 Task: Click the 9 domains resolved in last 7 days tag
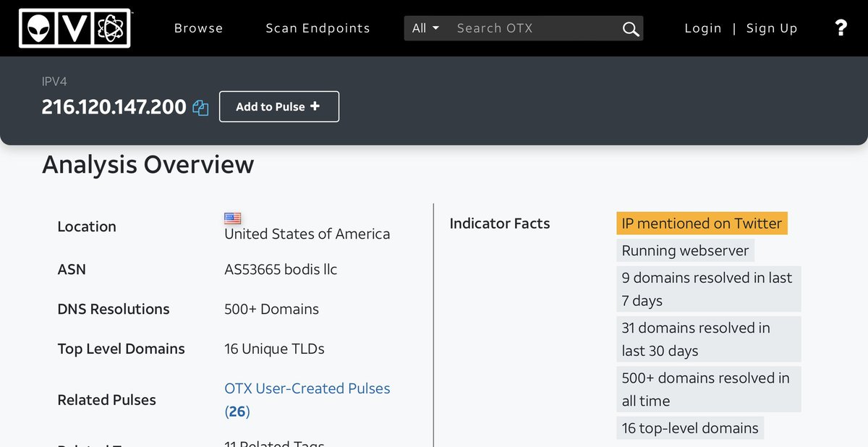[707, 289]
